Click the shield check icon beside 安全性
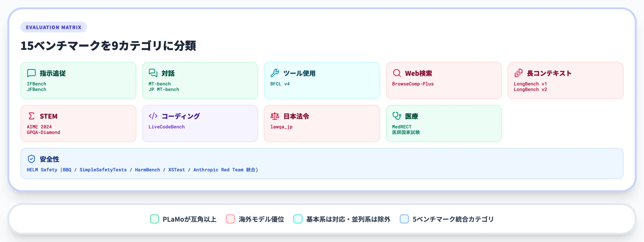 click(x=31, y=159)
